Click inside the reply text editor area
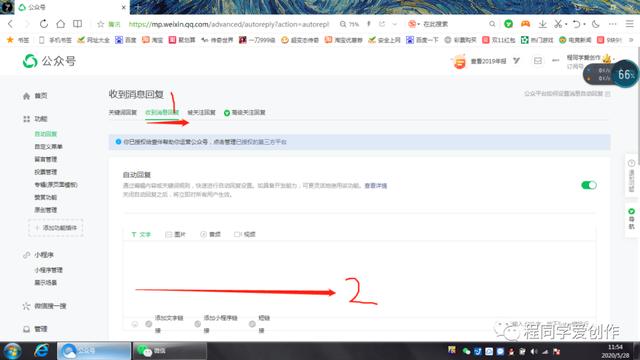The image size is (640, 360). tap(359, 278)
